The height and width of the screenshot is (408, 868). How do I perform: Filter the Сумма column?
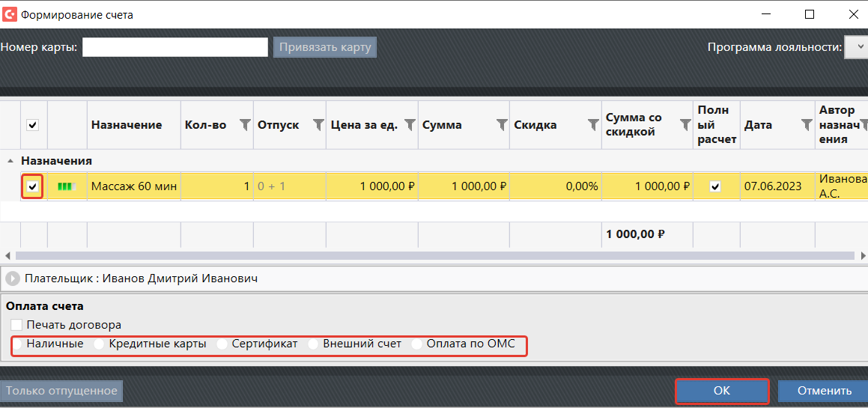coord(501,125)
